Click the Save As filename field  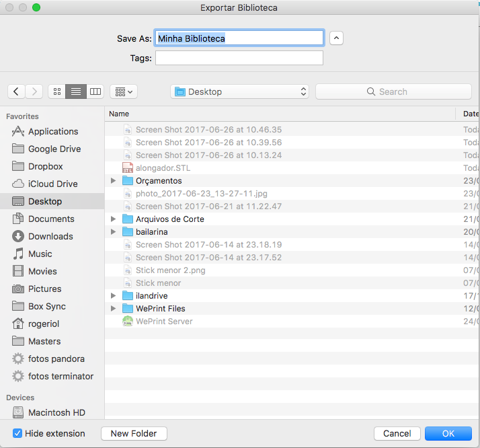[x=239, y=38]
